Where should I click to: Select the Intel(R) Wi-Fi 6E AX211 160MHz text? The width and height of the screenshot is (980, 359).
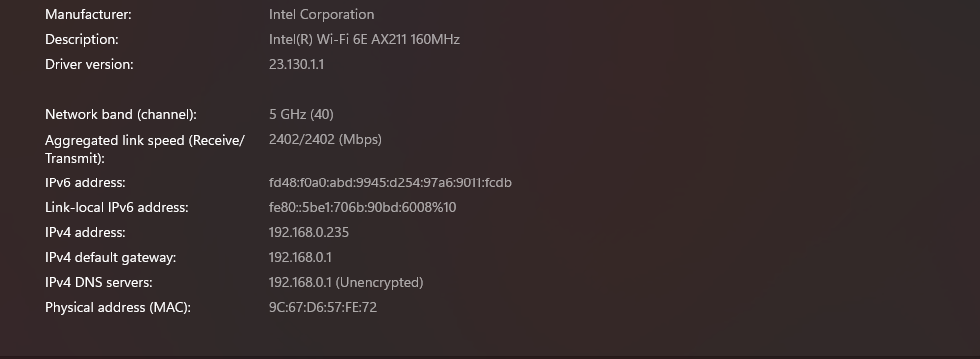364,39
